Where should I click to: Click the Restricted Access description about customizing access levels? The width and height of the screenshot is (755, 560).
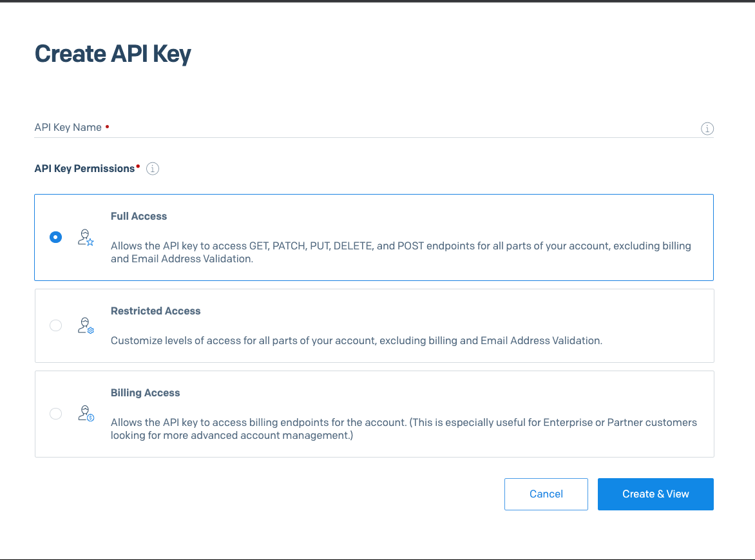356,341
